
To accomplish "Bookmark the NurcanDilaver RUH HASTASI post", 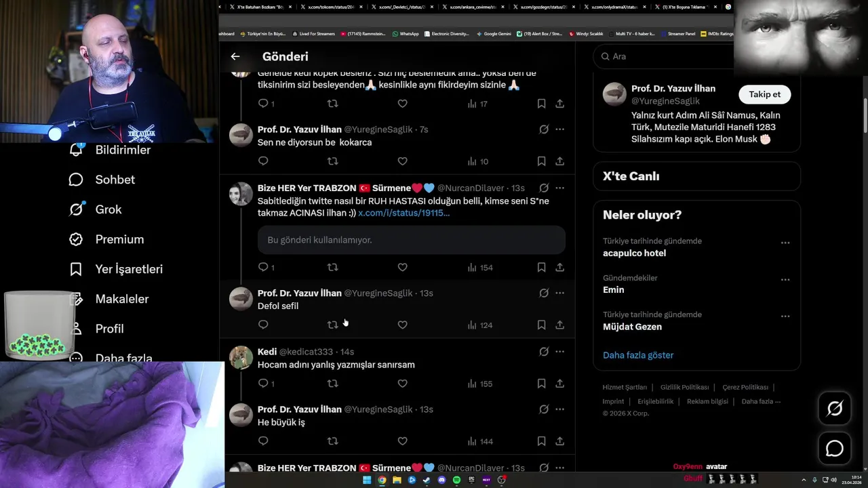I will click(541, 267).
